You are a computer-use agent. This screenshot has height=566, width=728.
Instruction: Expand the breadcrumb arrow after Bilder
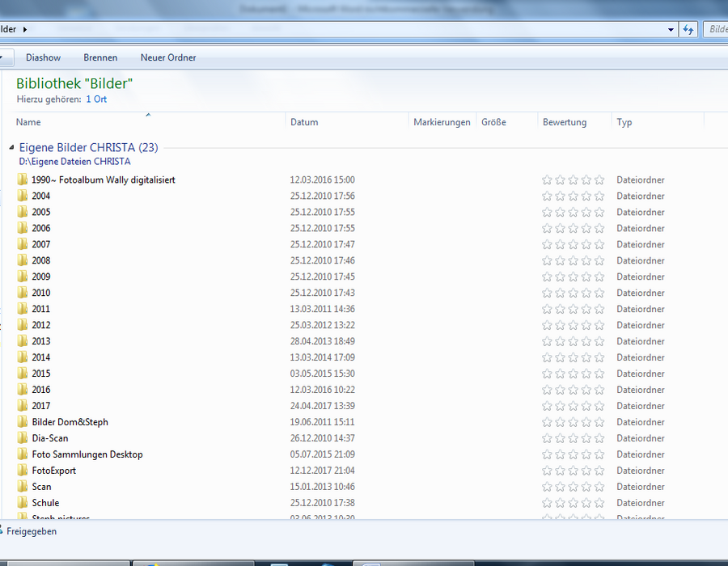click(24, 29)
